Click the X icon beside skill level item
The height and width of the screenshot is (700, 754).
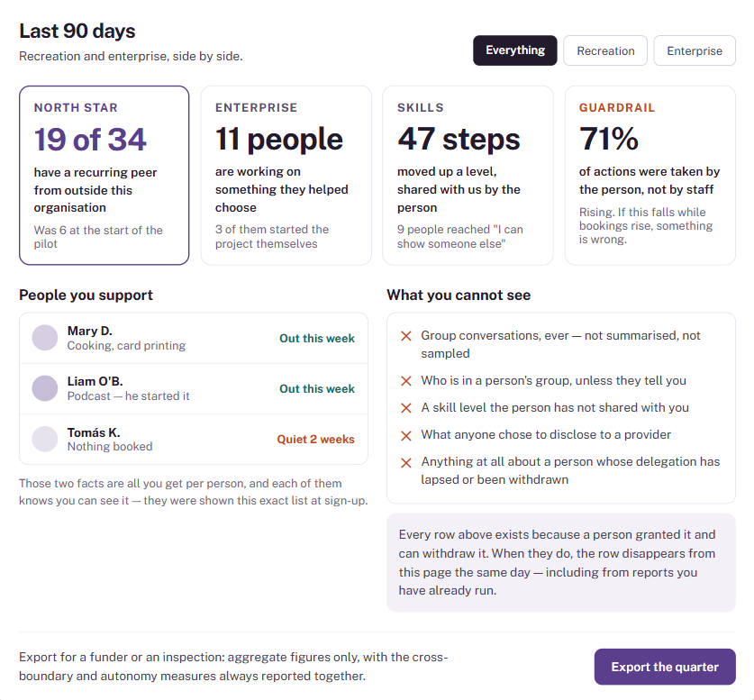(406, 408)
